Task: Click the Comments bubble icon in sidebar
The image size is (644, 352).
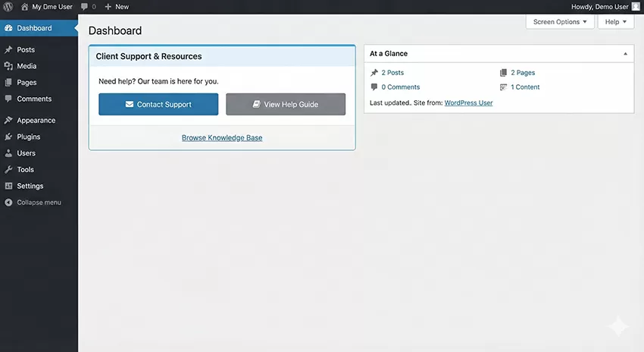Action: pos(8,99)
